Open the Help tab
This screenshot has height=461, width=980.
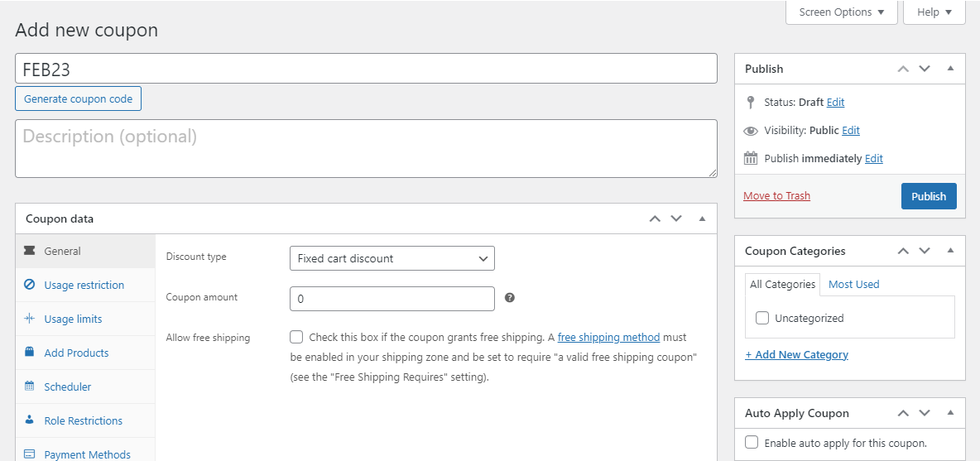[x=934, y=12]
